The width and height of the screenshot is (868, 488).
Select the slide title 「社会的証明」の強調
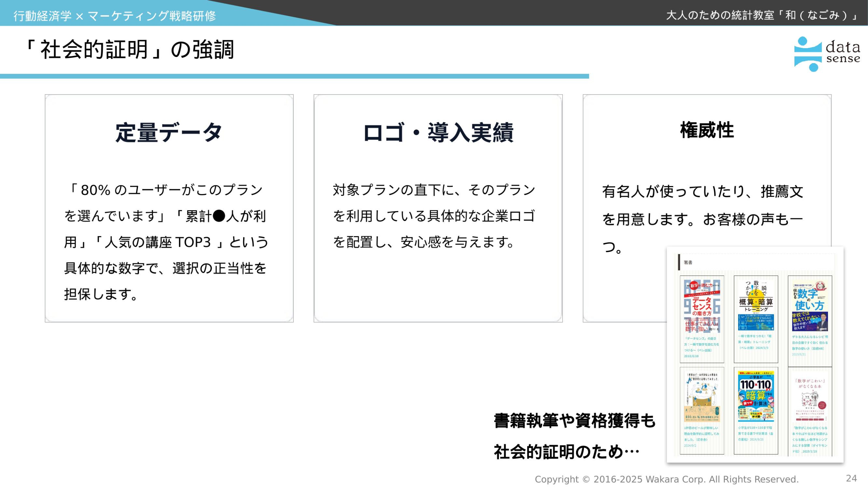129,49
